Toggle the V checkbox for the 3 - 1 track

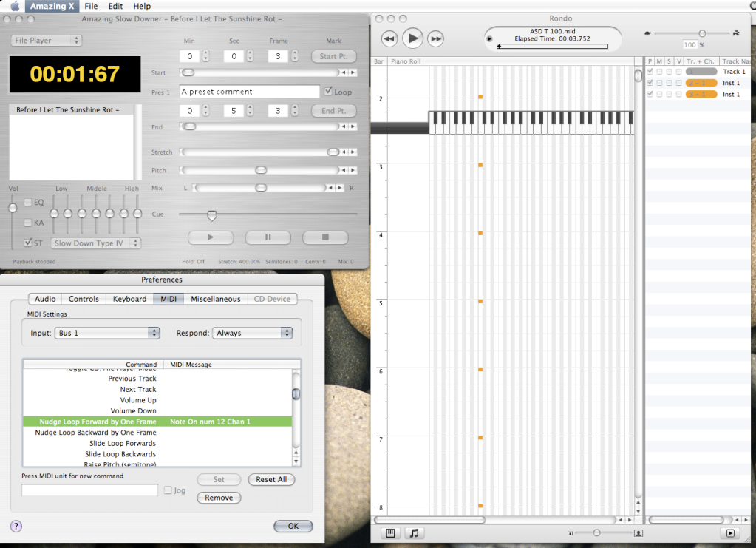click(x=679, y=95)
